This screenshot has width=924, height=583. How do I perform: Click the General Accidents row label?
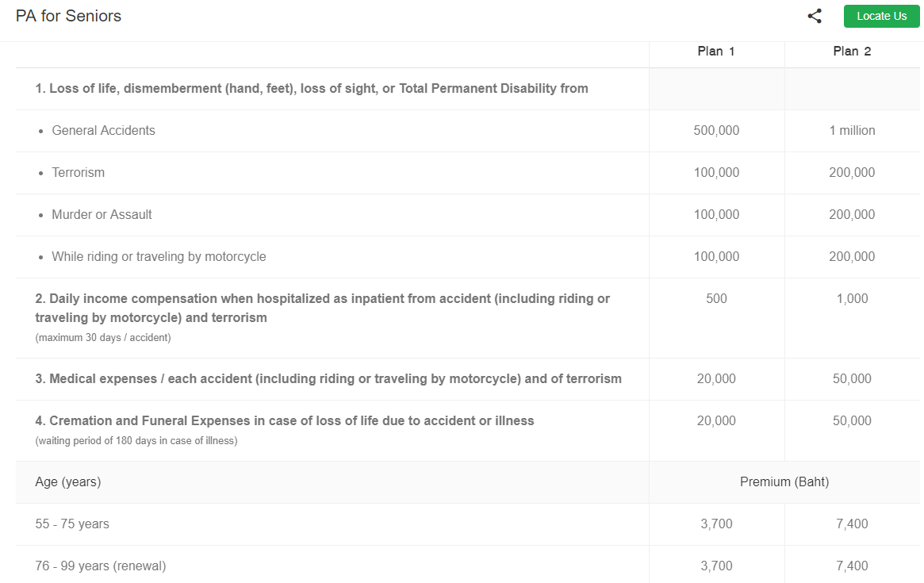pos(103,130)
